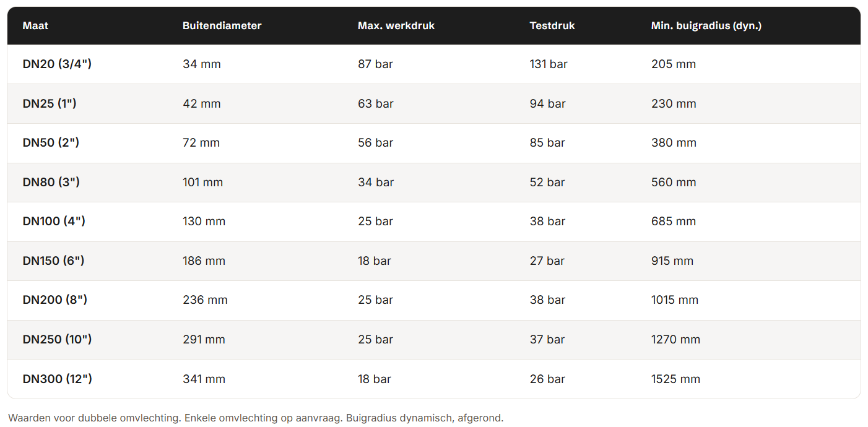Click the DN250 (10") size cell

pos(57,340)
